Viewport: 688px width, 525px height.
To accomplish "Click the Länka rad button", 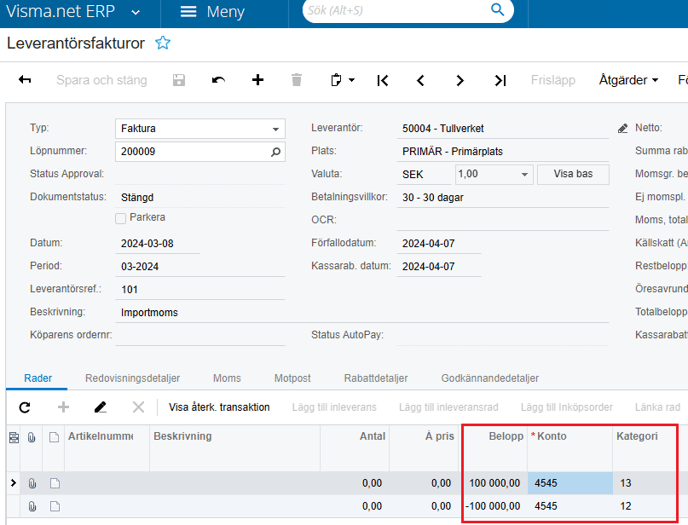I will (x=657, y=407).
